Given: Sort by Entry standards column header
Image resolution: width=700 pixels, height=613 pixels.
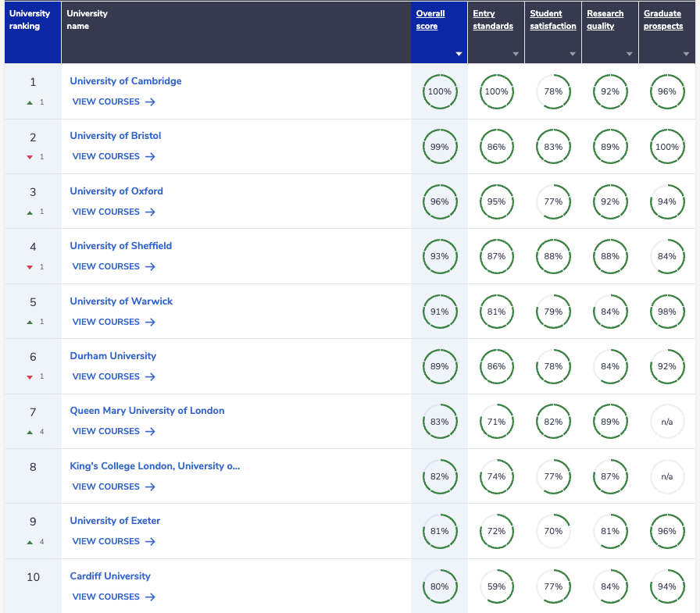Looking at the screenshot, I should (493, 20).
